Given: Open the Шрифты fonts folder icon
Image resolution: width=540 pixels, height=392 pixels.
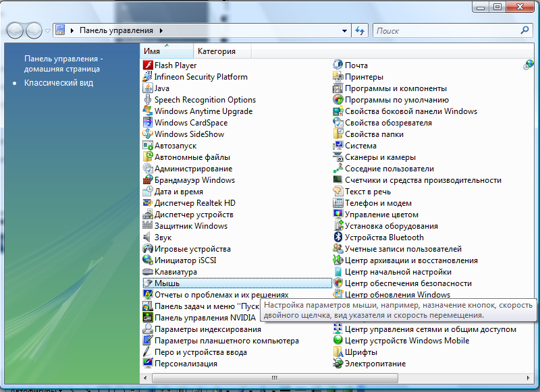Looking at the screenshot, I should (338, 352).
